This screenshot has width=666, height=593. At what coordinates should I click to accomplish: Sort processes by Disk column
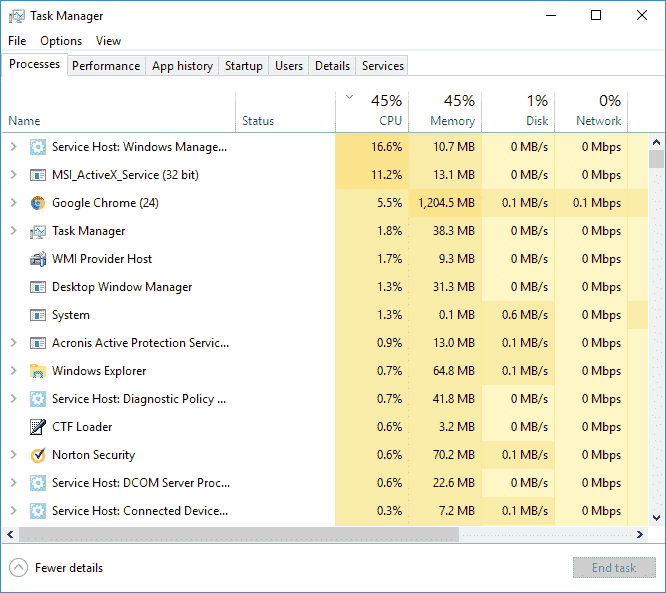pos(518,112)
